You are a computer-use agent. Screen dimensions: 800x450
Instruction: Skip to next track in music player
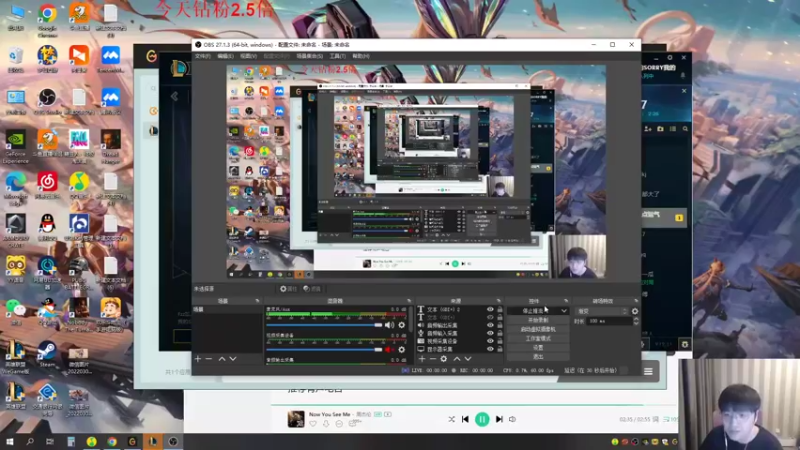(x=499, y=419)
